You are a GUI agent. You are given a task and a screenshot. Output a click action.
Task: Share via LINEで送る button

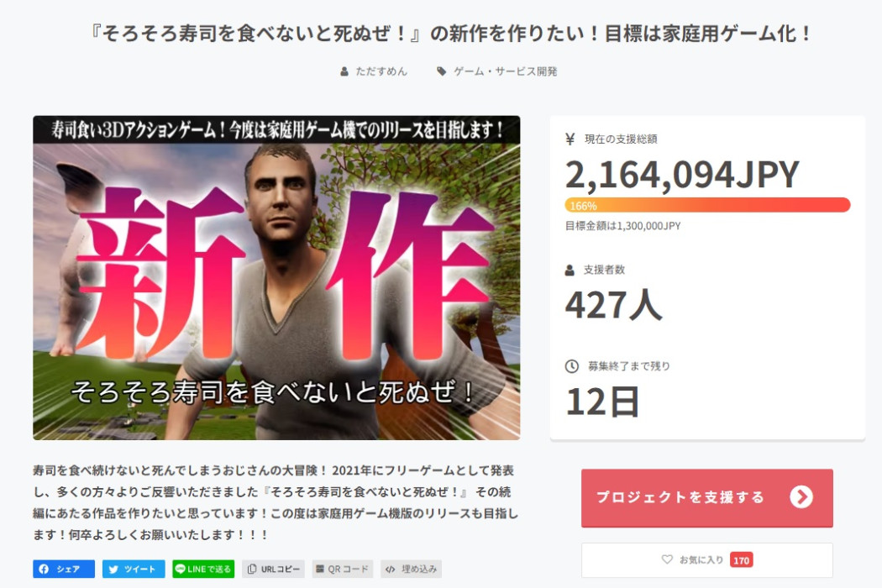203,569
